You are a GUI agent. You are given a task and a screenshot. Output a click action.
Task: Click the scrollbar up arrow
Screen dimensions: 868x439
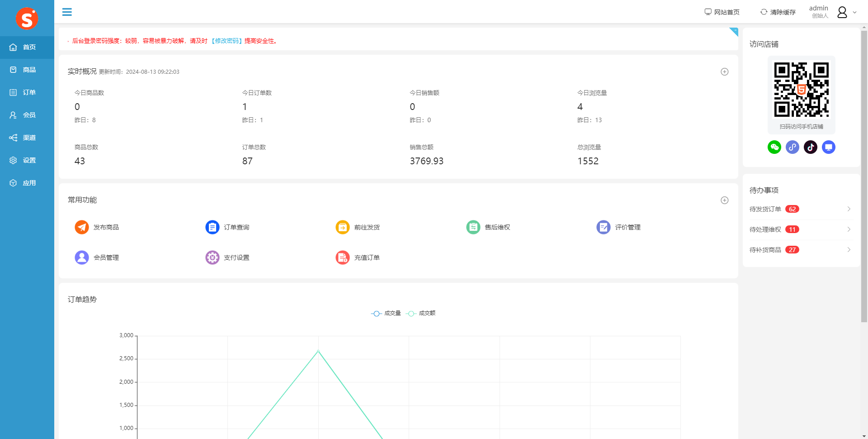click(x=864, y=27)
